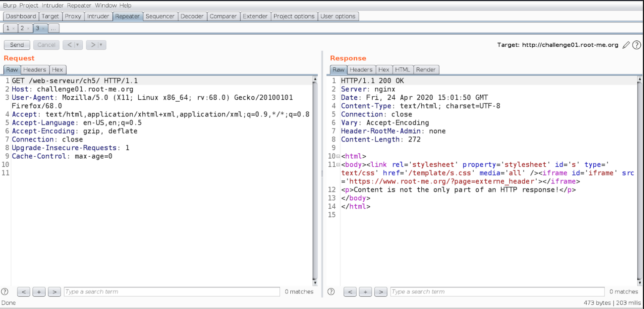Collapse the html tag fold marker
The width and height of the screenshot is (644, 309).
pos(338,157)
